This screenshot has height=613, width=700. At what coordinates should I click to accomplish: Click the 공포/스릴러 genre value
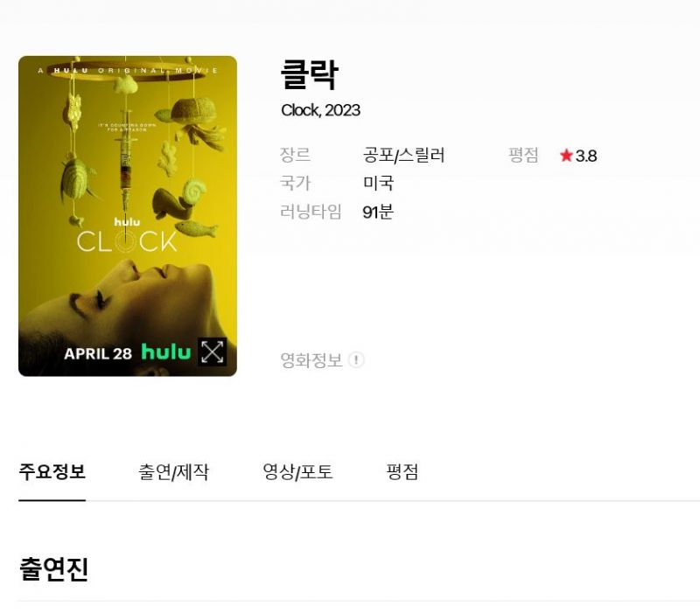point(403,156)
